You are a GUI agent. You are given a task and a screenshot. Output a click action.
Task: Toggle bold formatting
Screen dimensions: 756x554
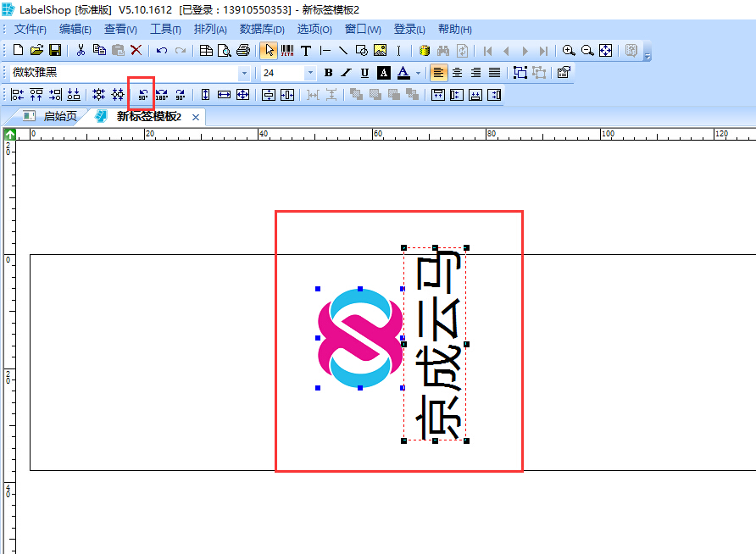328,73
